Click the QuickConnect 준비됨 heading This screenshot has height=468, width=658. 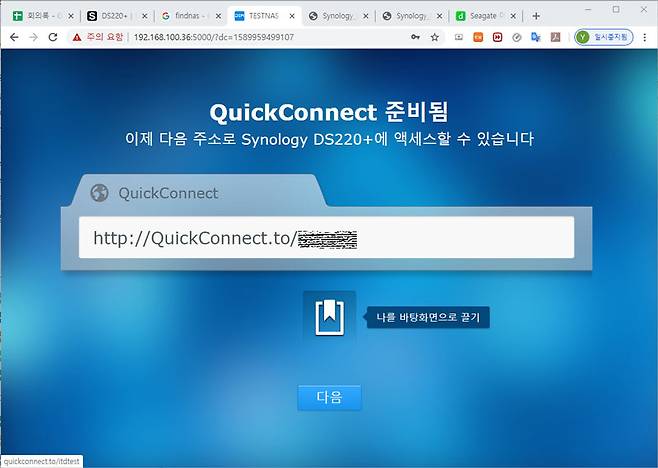tap(329, 112)
